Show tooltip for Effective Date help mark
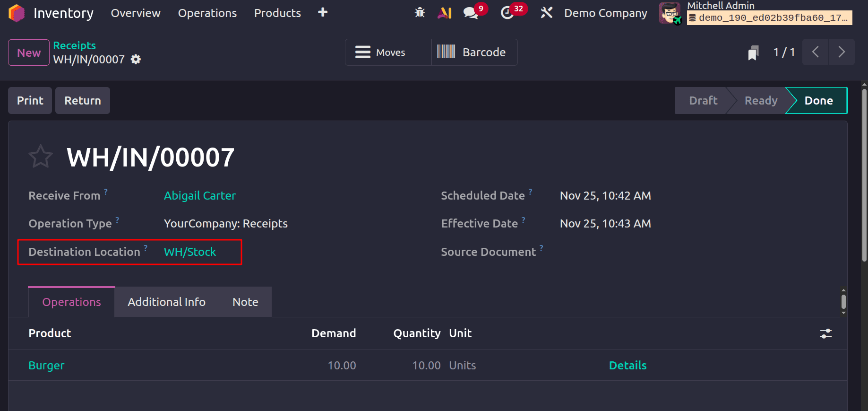 (x=524, y=220)
